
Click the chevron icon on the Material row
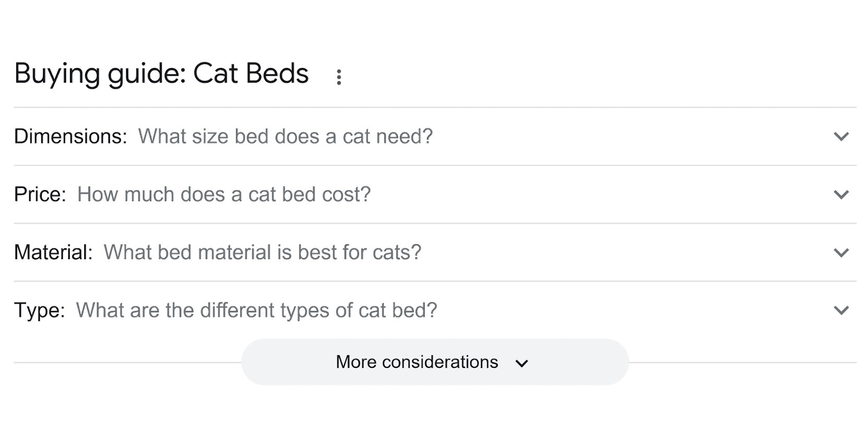tap(840, 253)
